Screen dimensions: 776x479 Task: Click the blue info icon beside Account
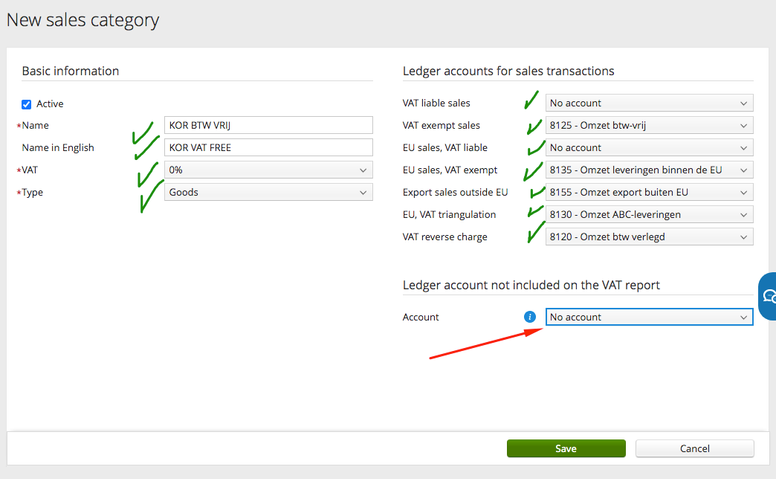(x=531, y=317)
